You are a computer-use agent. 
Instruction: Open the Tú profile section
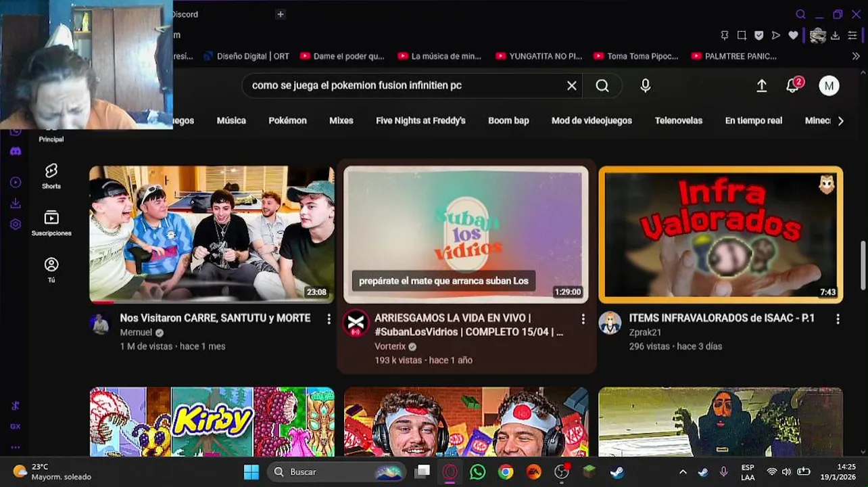coord(51,270)
